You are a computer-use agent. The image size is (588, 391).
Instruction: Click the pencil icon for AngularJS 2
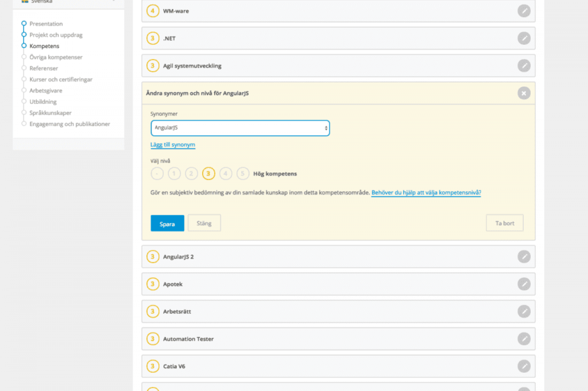[524, 257]
